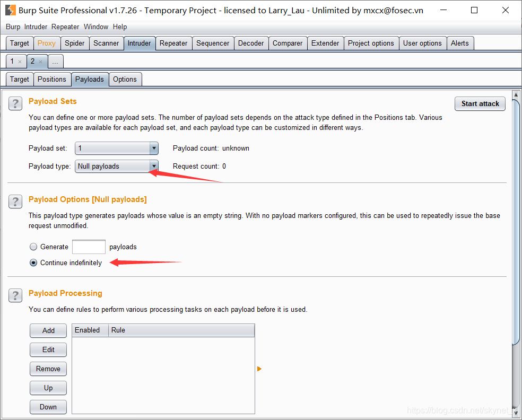Switch to the Repeater tab

173,43
